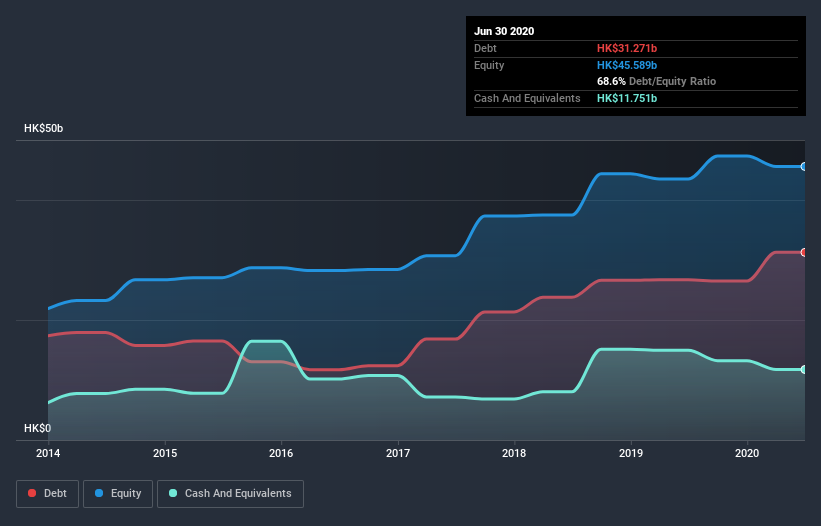Click the HK$50b y-axis label

click(x=43, y=128)
